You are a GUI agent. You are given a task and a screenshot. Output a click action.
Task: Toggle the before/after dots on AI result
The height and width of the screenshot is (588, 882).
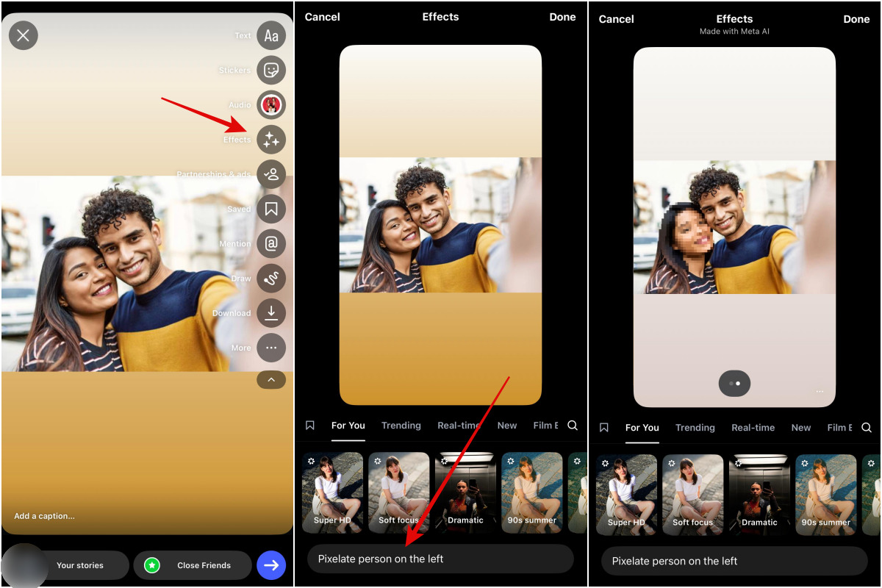point(734,383)
